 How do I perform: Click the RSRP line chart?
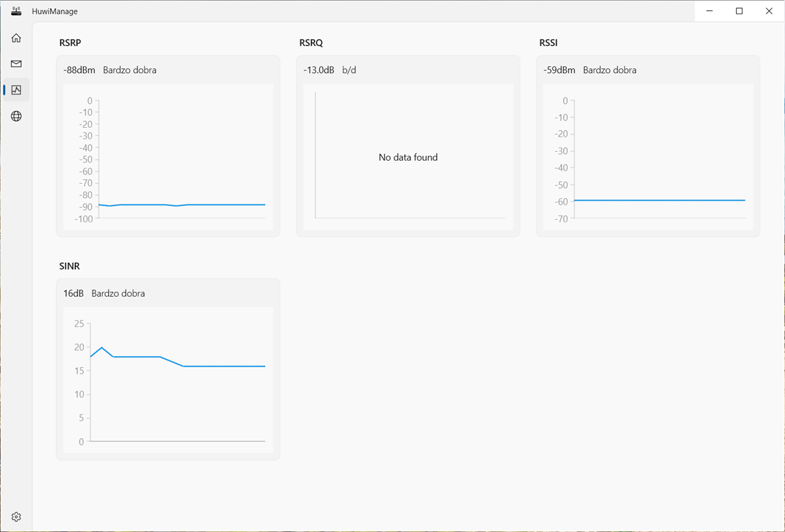pos(168,157)
